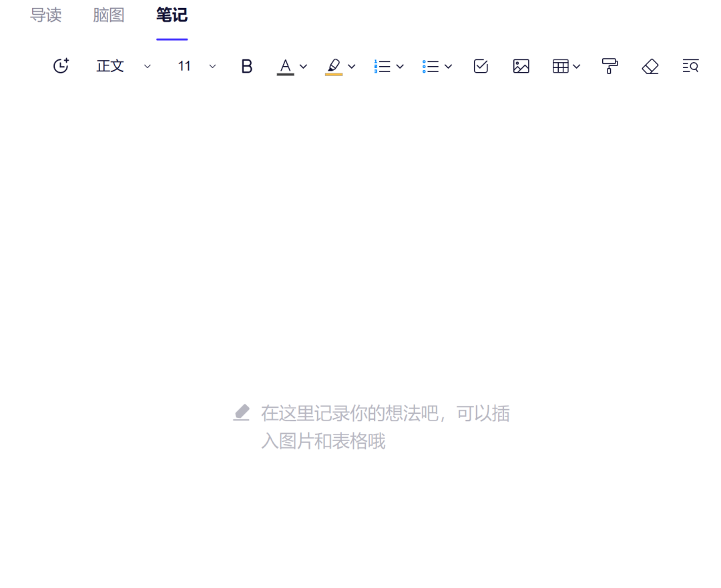
Task: Clear formatting with the eraser tool
Action: coord(650,66)
